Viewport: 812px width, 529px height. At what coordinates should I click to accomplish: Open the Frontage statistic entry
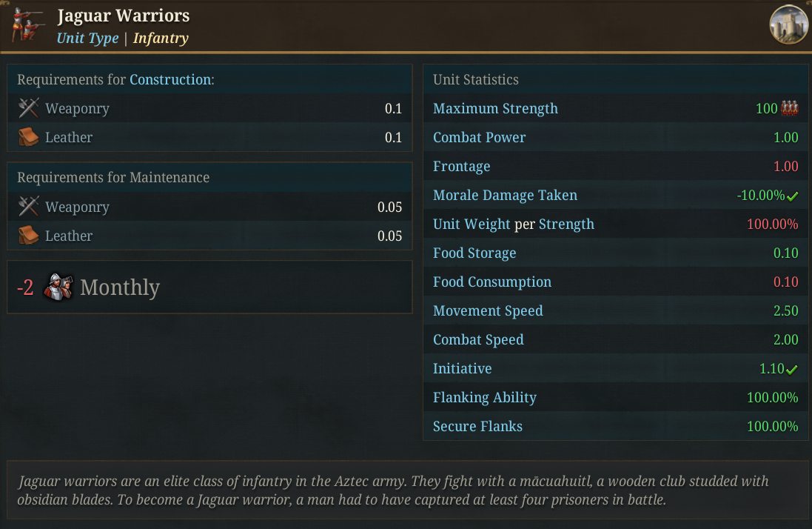coord(461,166)
